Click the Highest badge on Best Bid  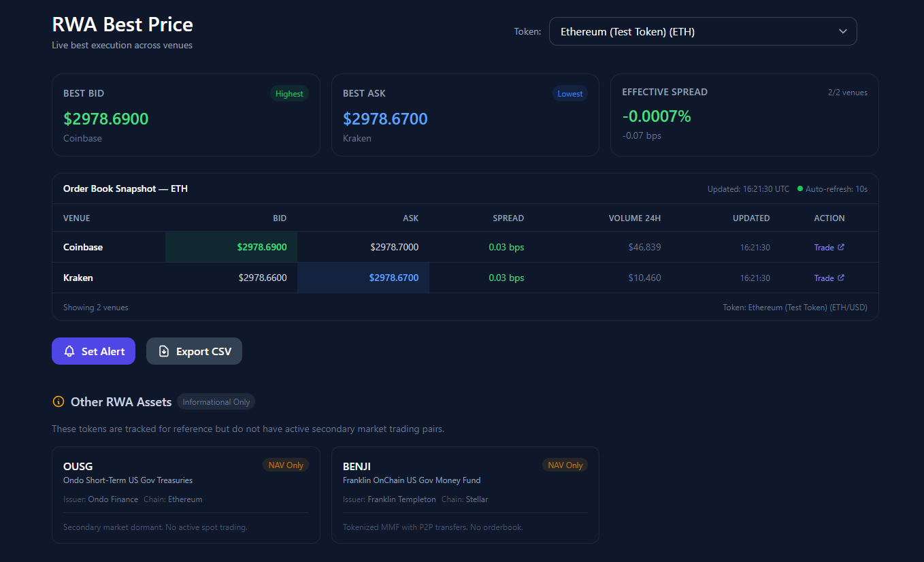(x=289, y=94)
